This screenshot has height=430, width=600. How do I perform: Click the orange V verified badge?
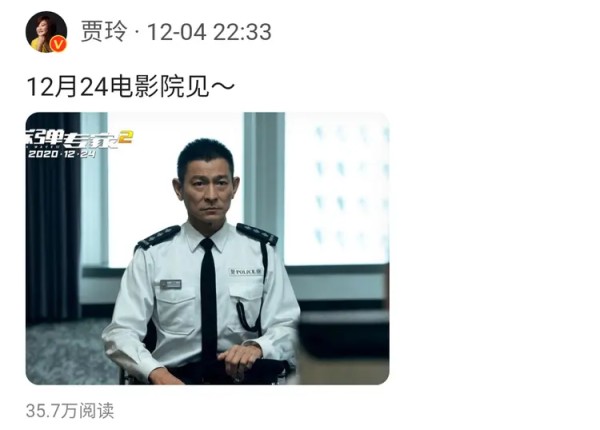click(59, 44)
